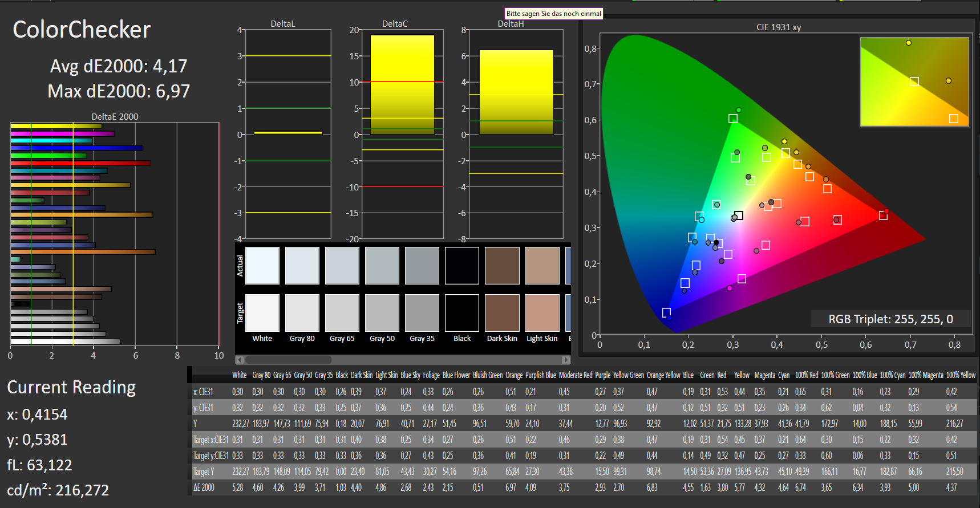Click the "Dark Skin" label under the swatches

(502, 339)
